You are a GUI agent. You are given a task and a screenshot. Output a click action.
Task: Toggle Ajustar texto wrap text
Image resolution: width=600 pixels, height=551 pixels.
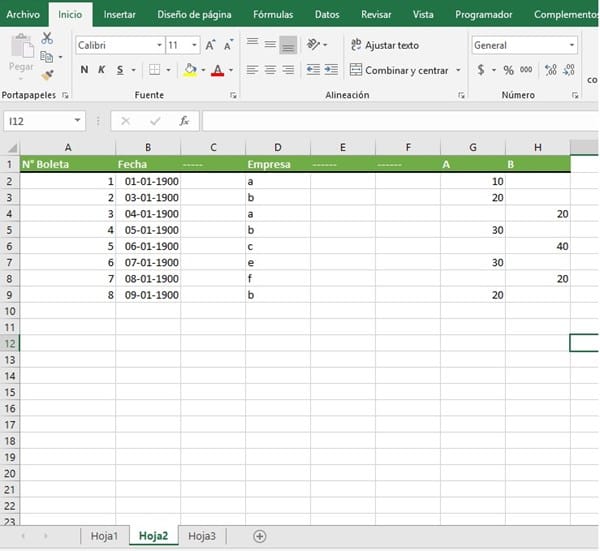[x=384, y=45]
